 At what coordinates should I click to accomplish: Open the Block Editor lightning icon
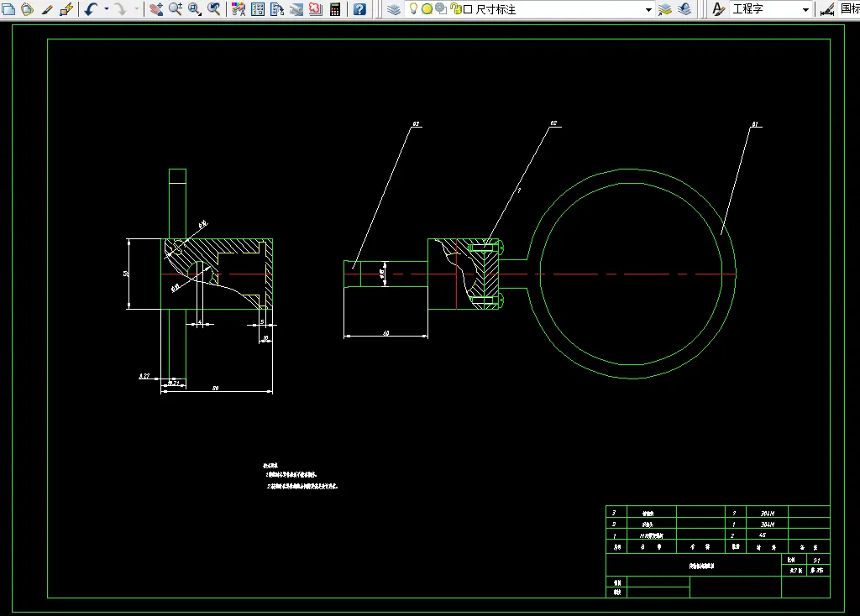(x=66, y=9)
